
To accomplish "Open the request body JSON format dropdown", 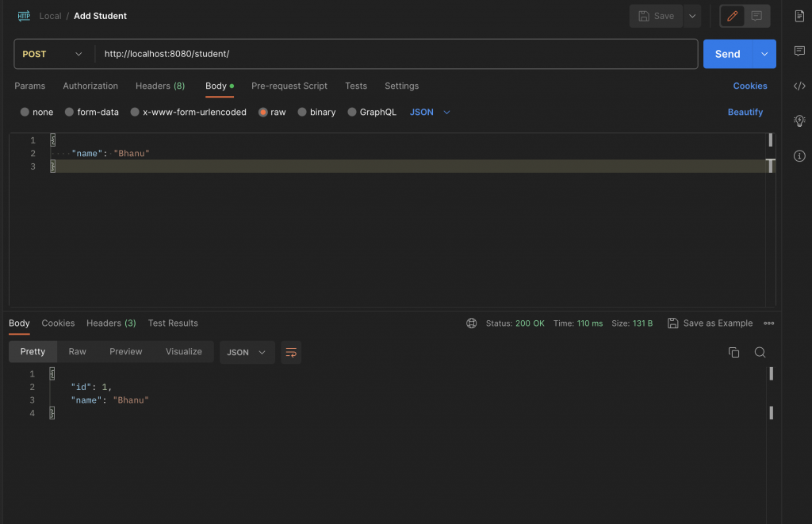I will [x=430, y=112].
